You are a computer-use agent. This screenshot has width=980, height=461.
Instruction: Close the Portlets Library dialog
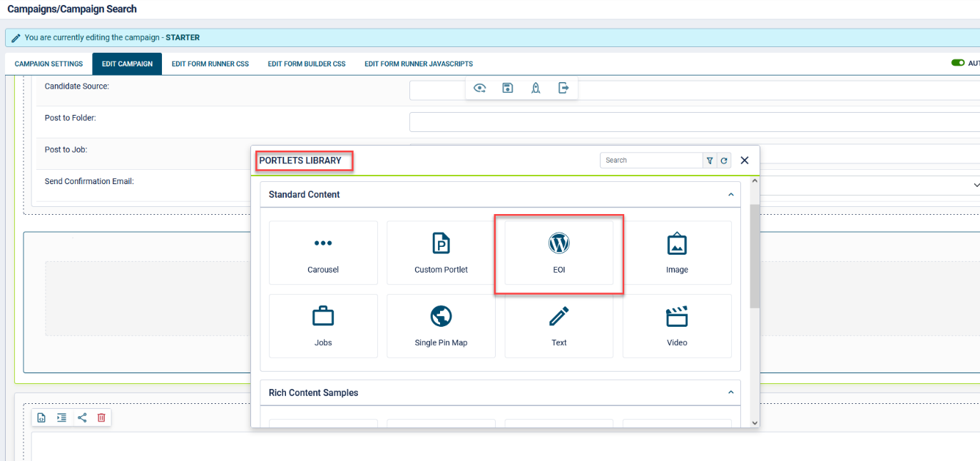point(745,161)
